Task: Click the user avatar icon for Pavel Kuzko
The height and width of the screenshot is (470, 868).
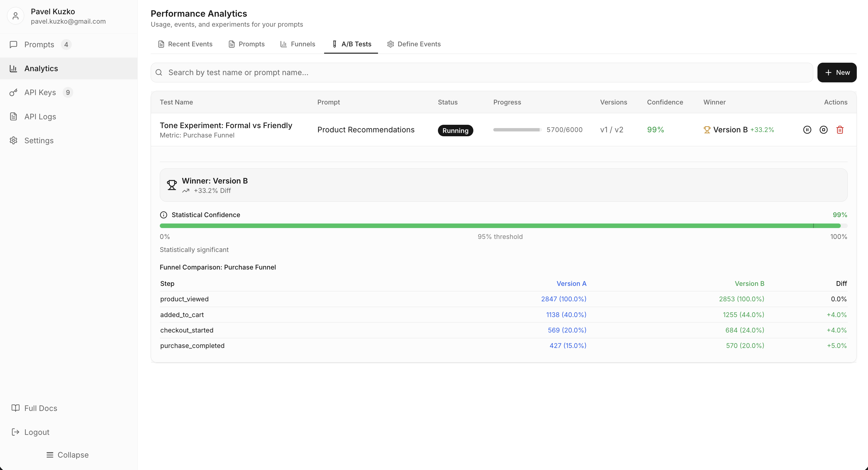Action: point(15,16)
